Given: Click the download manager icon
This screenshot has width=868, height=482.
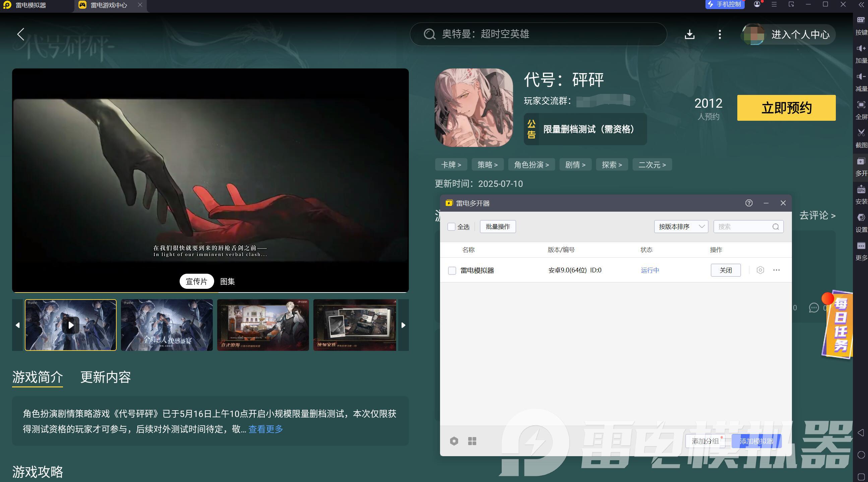Looking at the screenshot, I should coord(689,34).
